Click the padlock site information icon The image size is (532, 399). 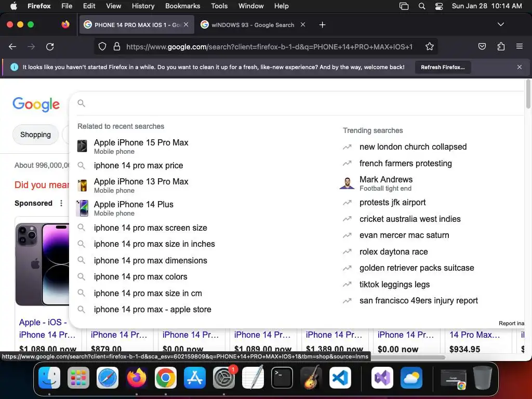pos(117,46)
